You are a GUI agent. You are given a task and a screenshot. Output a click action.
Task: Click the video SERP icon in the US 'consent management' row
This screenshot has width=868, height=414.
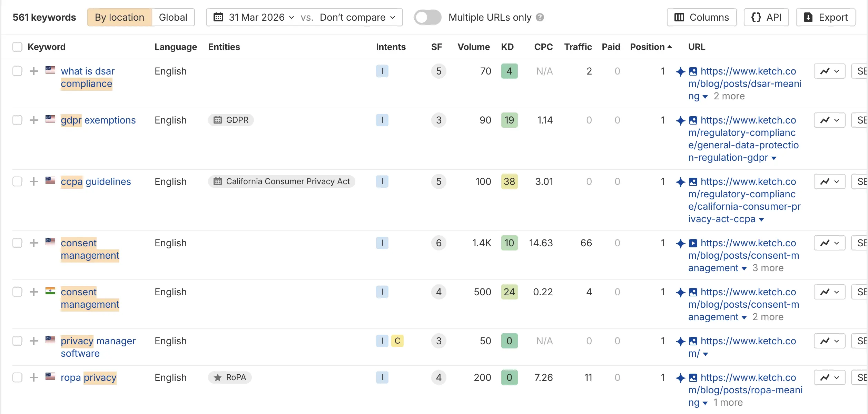pos(693,243)
